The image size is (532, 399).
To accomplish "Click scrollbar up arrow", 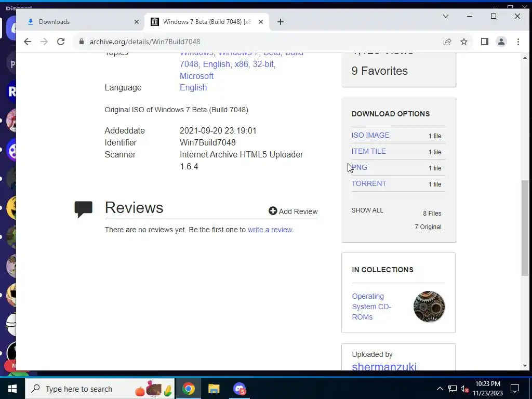I will 525,58.
